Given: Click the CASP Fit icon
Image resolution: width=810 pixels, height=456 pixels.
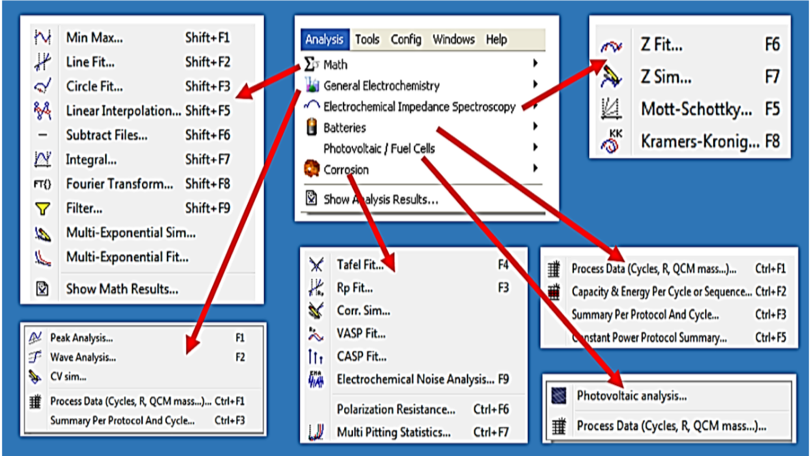Looking at the screenshot, I should [x=316, y=356].
